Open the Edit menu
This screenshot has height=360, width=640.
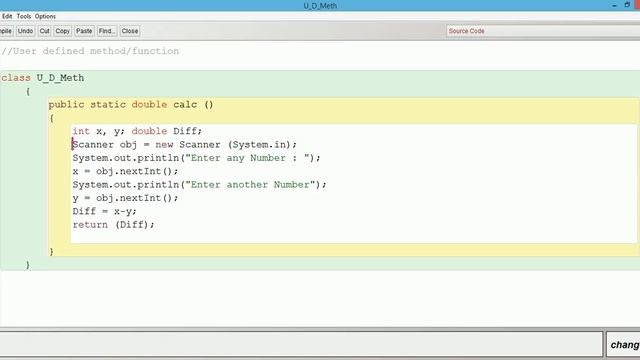(7, 16)
